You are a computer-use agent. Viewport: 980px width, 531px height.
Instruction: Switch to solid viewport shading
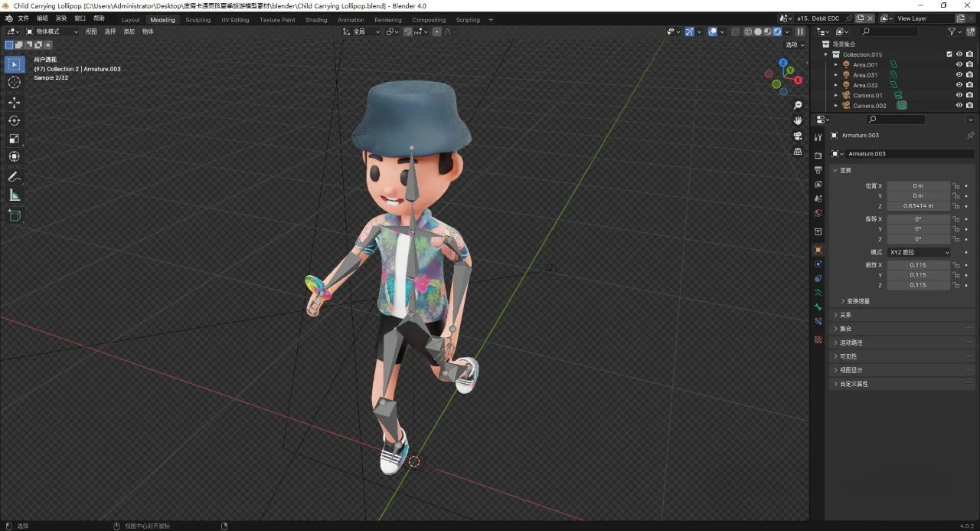point(758,32)
